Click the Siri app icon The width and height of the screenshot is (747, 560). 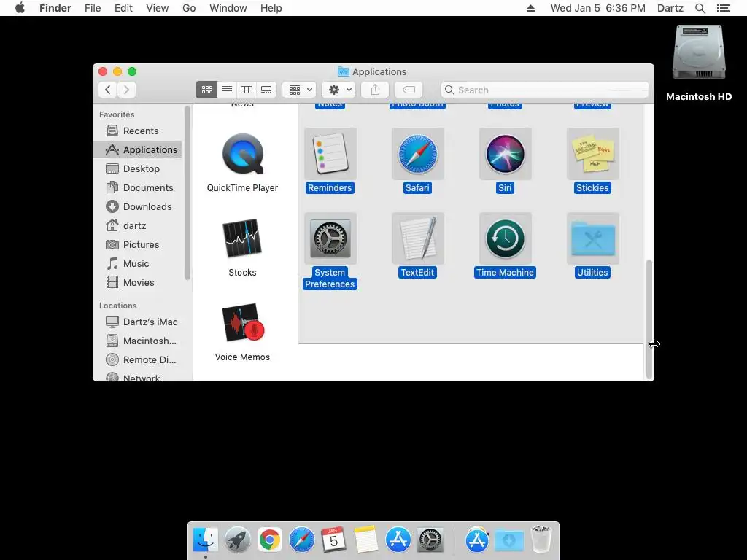pyautogui.click(x=505, y=154)
